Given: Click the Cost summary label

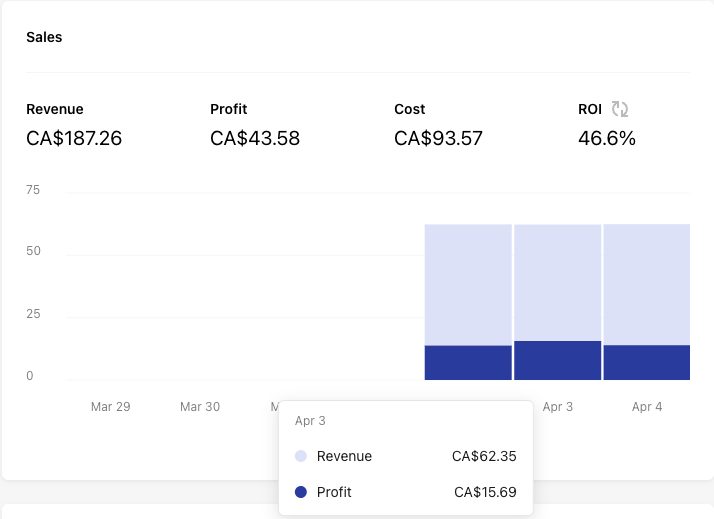Looking at the screenshot, I should click(409, 109).
